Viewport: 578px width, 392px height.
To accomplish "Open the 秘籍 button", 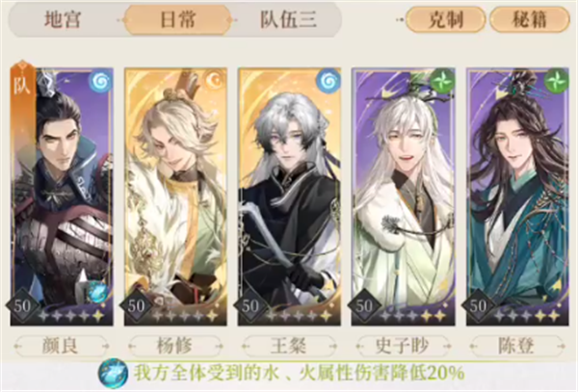I will pos(530,20).
